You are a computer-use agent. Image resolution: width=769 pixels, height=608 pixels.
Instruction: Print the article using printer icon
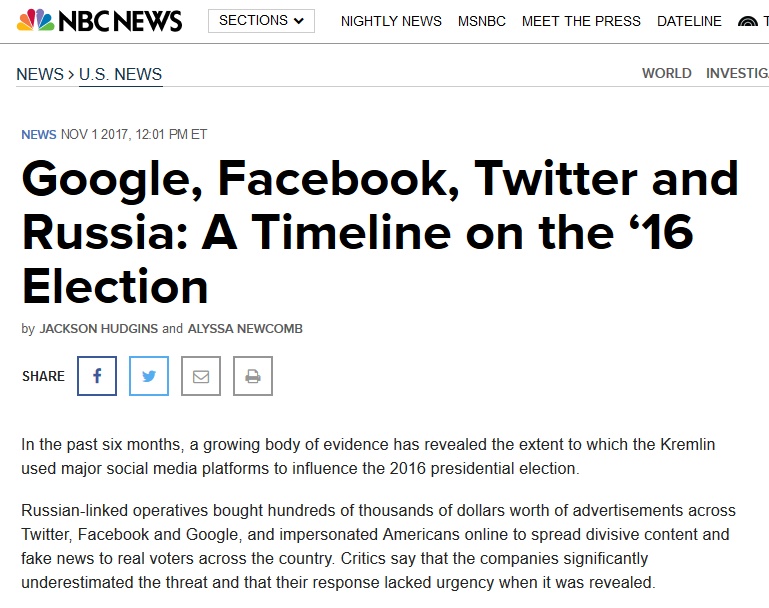(x=253, y=376)
